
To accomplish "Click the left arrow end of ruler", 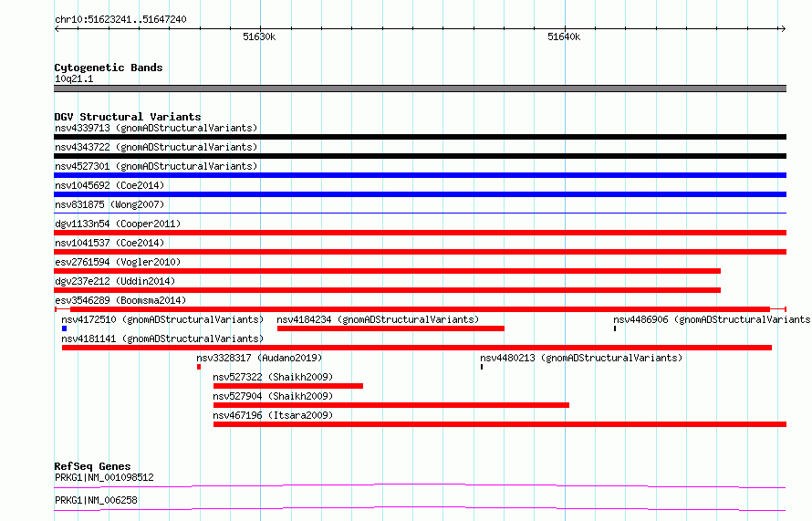I will [x=57, y=29].
